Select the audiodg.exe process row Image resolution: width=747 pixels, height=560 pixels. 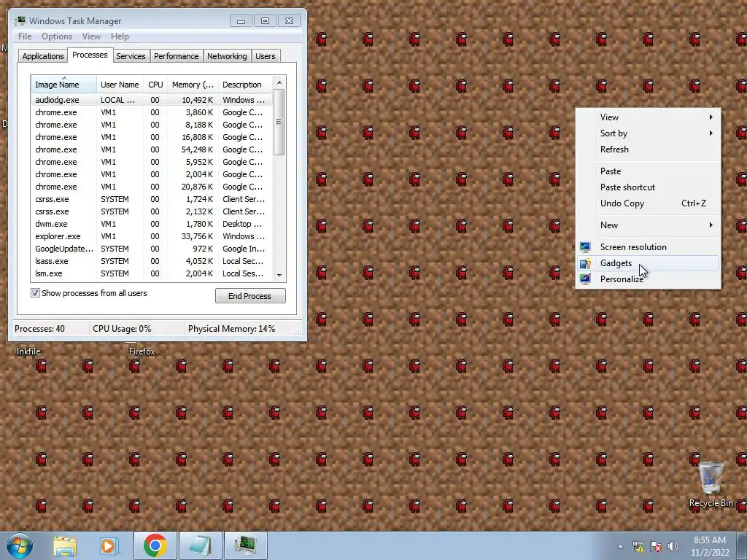point(152,100)
